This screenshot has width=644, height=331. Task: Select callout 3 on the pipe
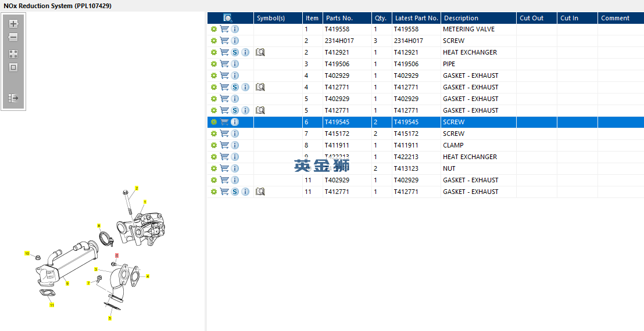pyautogui.click(x=96, y=269)
